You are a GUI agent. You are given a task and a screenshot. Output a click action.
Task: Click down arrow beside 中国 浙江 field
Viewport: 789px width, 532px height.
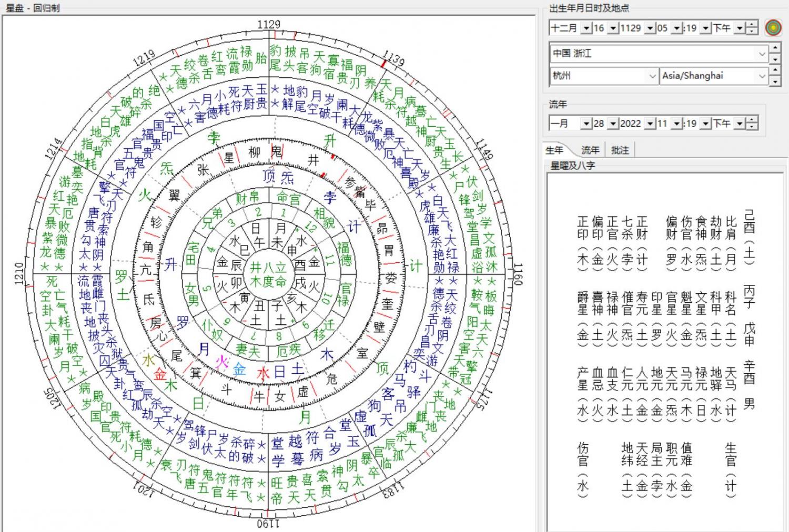point(775,59)
